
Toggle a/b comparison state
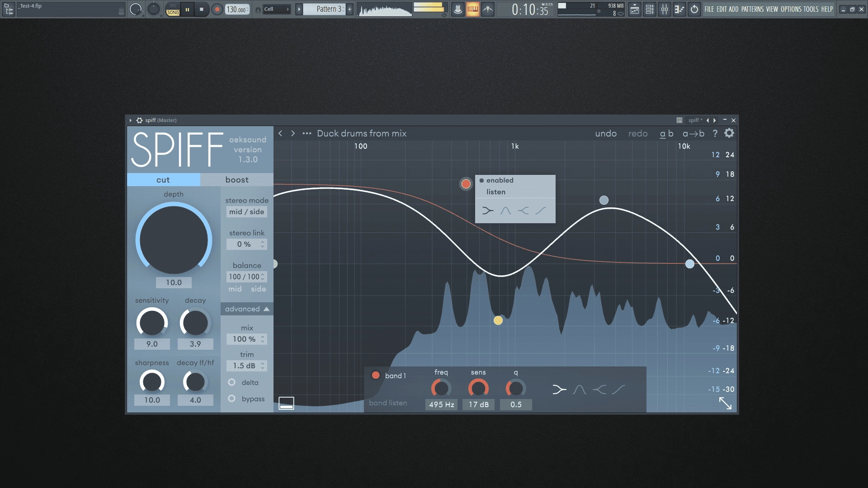[x=666, y=133]
